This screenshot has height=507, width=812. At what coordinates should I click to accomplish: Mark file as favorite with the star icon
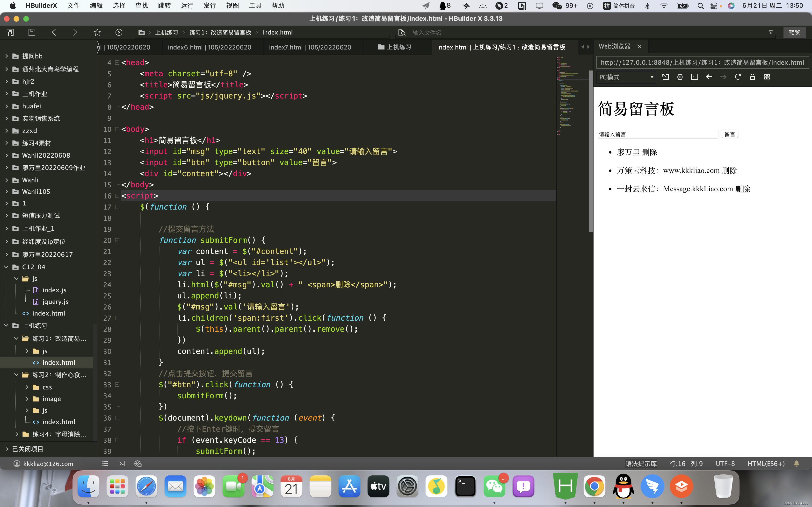click(x=97, y=32)
